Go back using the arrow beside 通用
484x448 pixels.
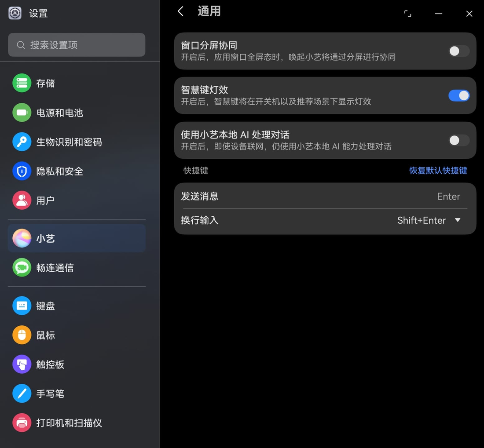click(181, 11)
